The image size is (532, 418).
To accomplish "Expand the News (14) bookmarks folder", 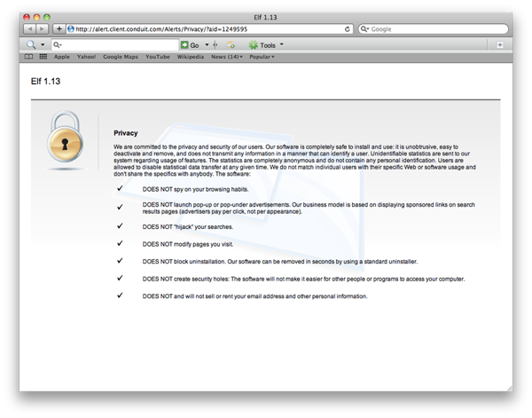I will 227,57.
